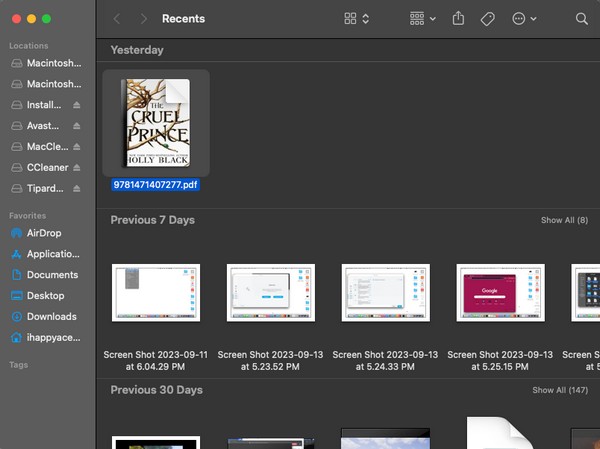This screenshot has width=600, height=449.
Task: Select The Cruel Prince PDF thumbnail
Action: pos(156,123)
